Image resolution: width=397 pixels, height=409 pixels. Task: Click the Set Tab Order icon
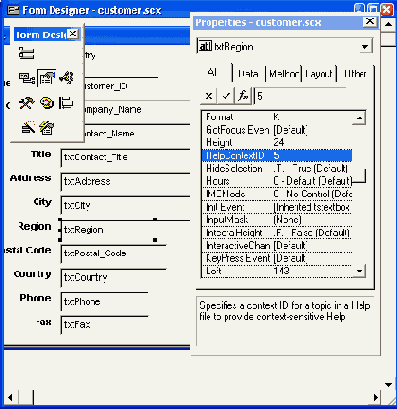tap(26, 54)
